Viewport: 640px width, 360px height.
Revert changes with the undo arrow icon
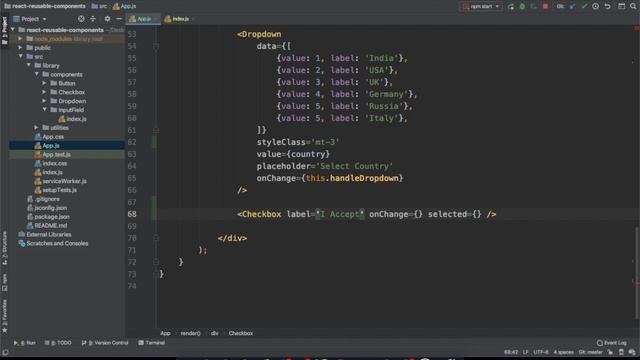tap(607, 6)
